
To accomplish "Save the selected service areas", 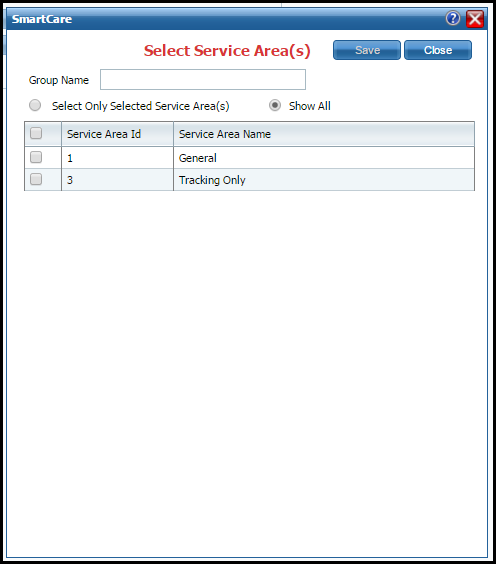I will [367, 50].
